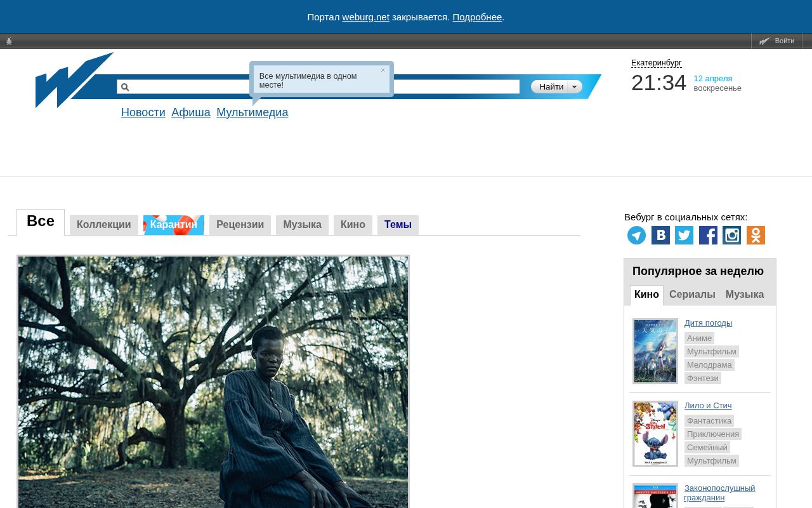Click Мультфильм tag under Лило и Стич

click(712, 461)
